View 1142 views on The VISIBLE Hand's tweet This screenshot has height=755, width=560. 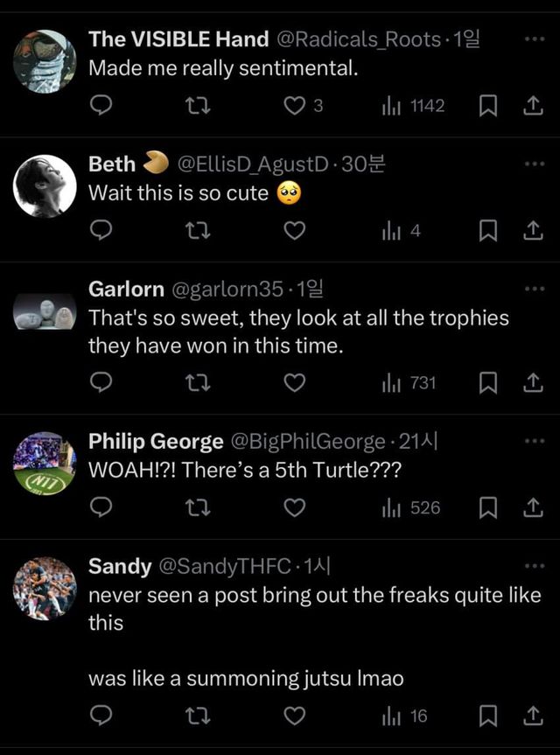[x=414, y=106]
